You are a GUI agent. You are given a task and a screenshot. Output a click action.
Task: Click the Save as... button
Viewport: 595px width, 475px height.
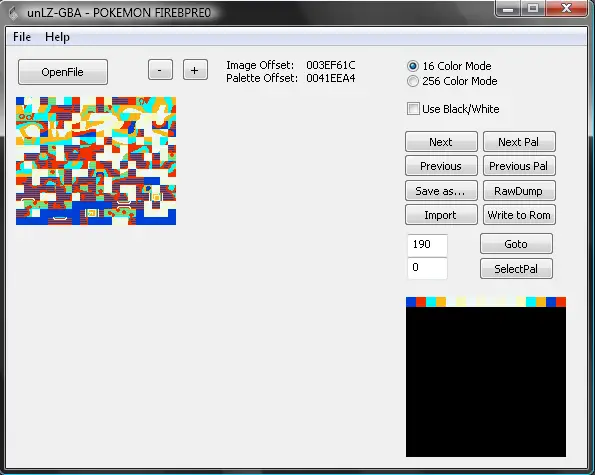441,191
